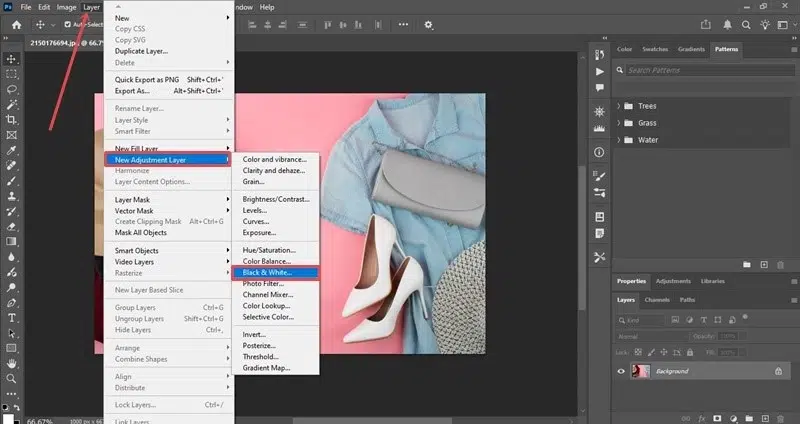Select the Crop tool
Screen dimensions: 800x424
tap(11, 120)
